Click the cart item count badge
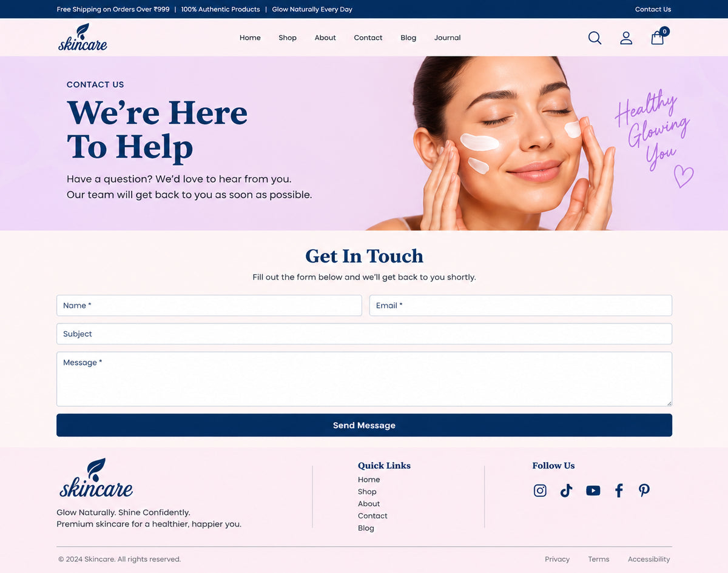The height and width of the screenshot is (573, 728). pyautogui.click(x=664, y=31)
